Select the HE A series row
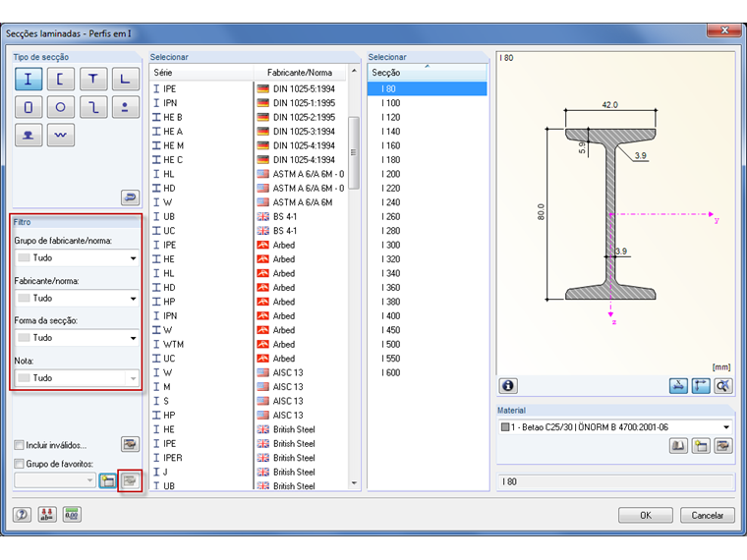The width and height of the screenshot is (747, 560). point(249,132)
